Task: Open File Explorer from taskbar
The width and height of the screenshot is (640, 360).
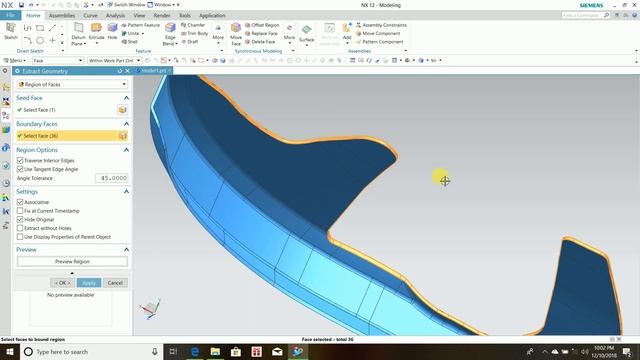Action: pyautogui.click(x=215, y=351)
